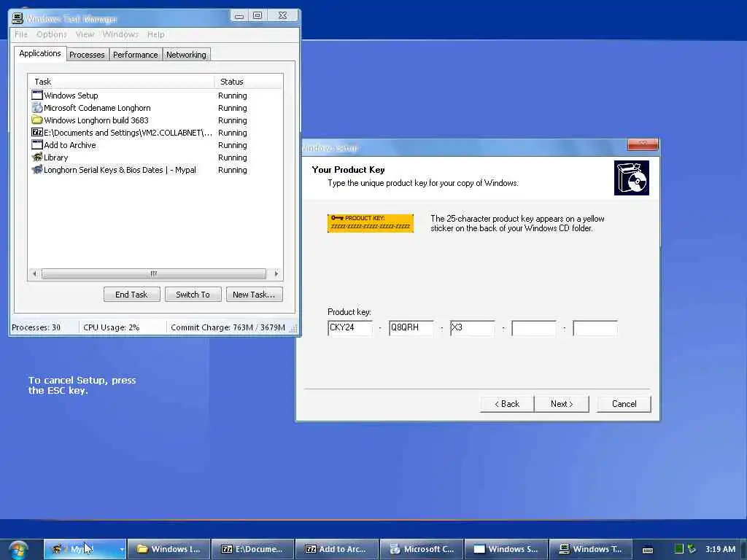Screen dimensions: 747x560
Task: Click the yellow Product Key sticker image
Action: (x=370, y=223)
